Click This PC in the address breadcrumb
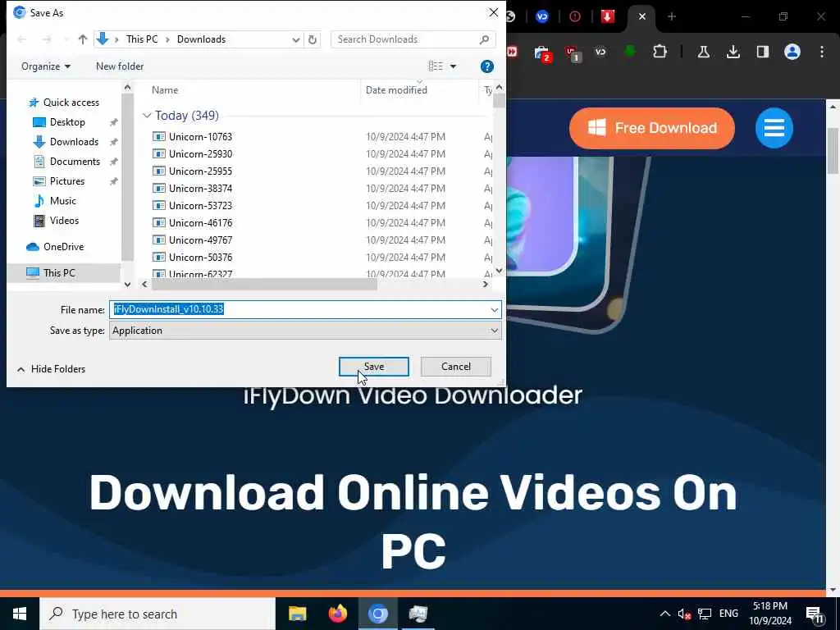Viewport: 840px width, 630px height. [x=142, y=39]
